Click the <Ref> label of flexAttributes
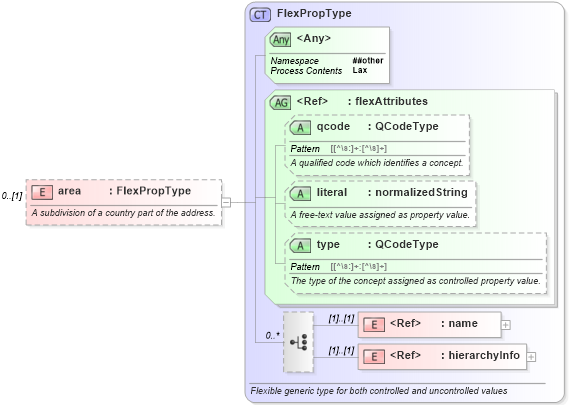 click(x=312, y=101)
